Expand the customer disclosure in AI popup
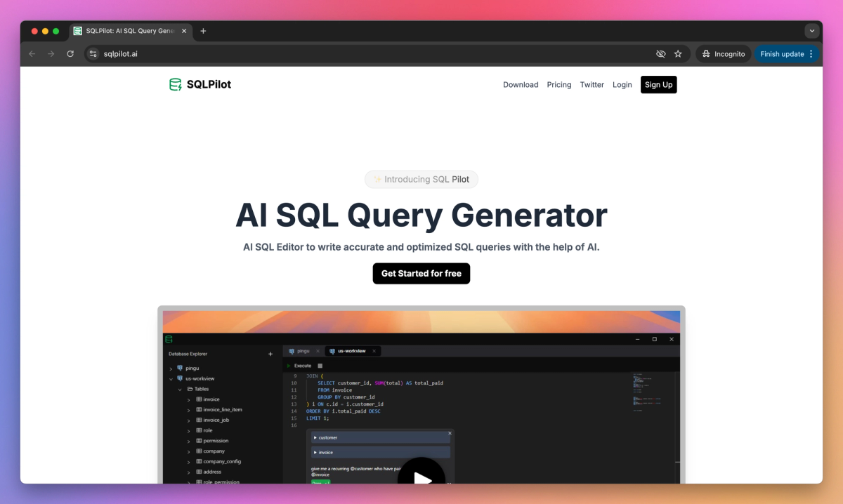The height and width of the screenshot is (504, 843). 315,437
